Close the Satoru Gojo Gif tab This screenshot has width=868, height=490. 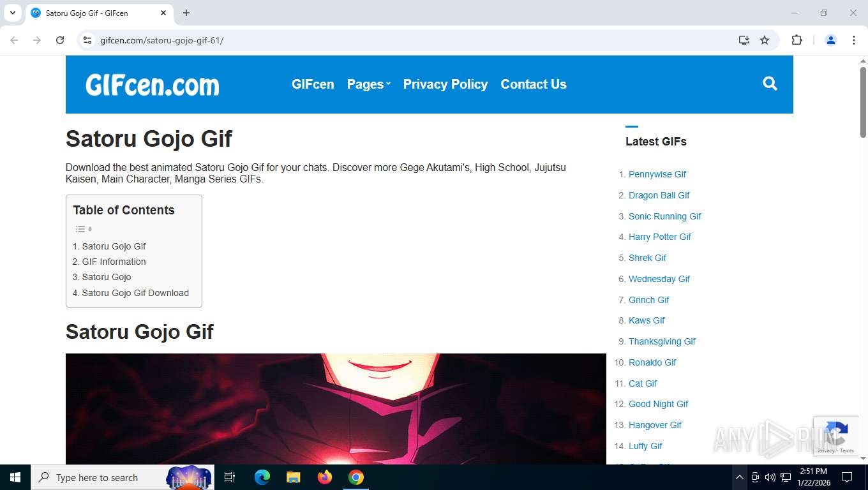coord(163,13)
